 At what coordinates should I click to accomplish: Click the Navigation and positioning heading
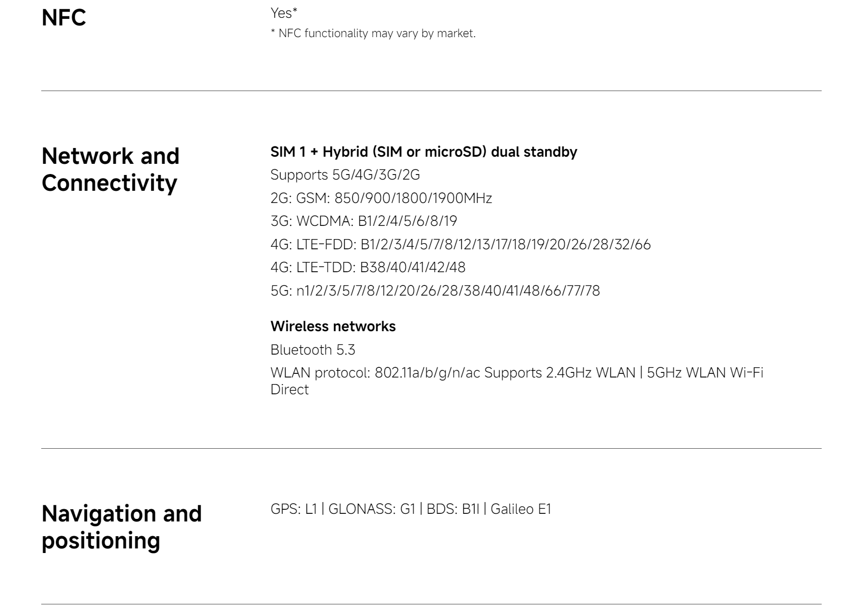point(121,527)
